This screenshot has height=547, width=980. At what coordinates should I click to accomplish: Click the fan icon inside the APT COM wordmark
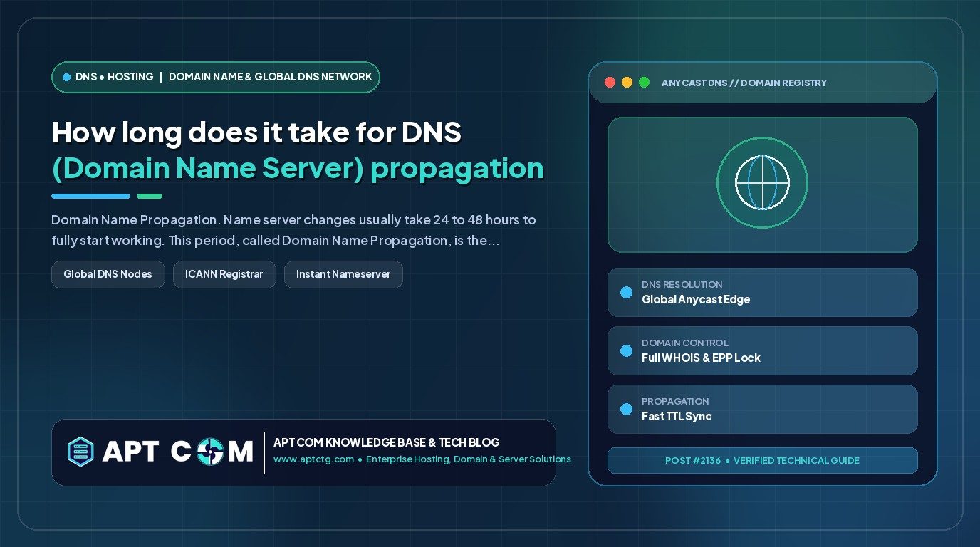pyautogui.click(x=209, y=452)
